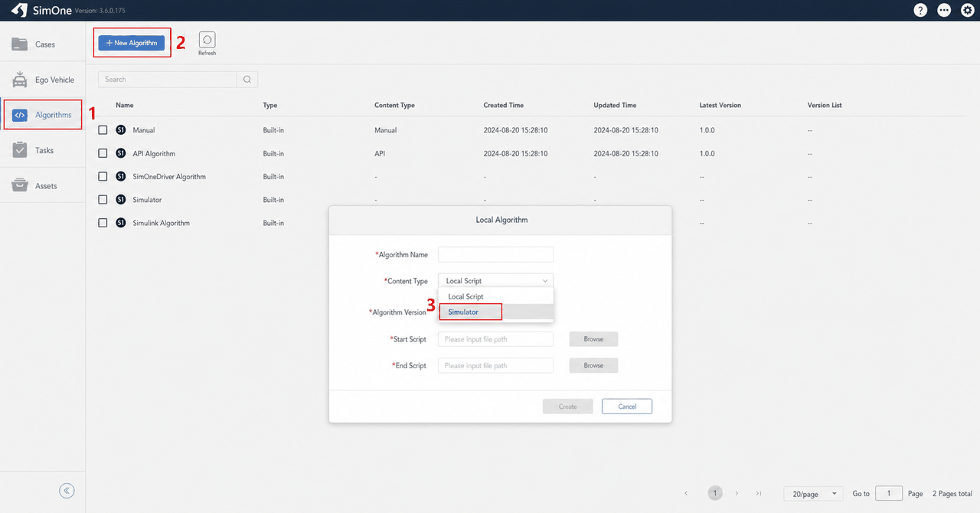
Task: Click the Version List column header
Action: click(x=825, y=105)
